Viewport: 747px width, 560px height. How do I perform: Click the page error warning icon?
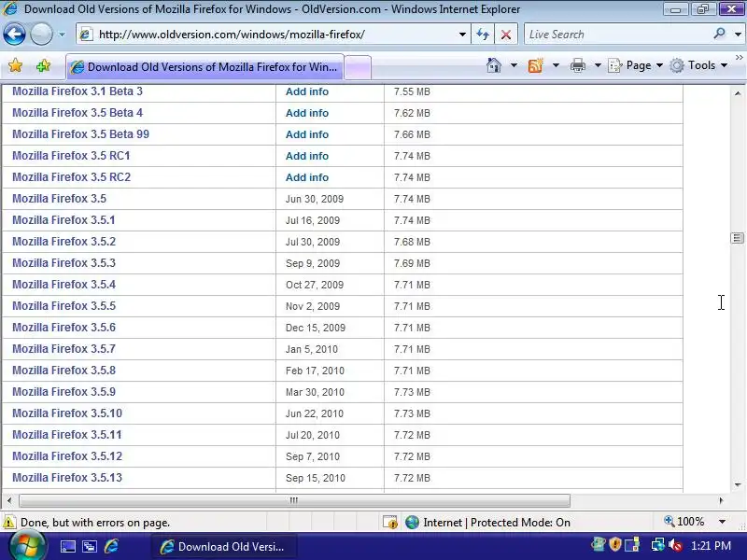9,523
